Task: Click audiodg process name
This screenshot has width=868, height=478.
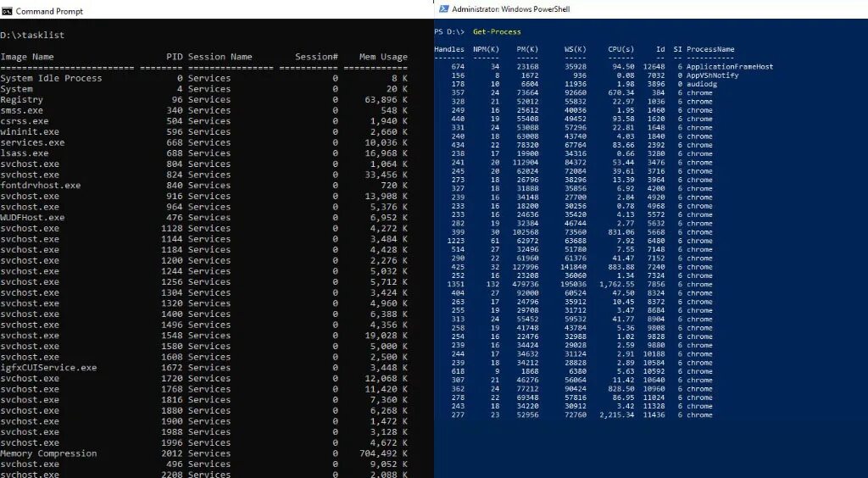Action: [701, 84]
